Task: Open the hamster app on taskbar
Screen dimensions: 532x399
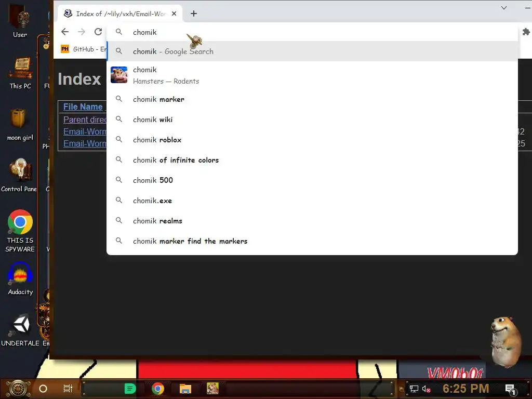Action: [212, 389]
